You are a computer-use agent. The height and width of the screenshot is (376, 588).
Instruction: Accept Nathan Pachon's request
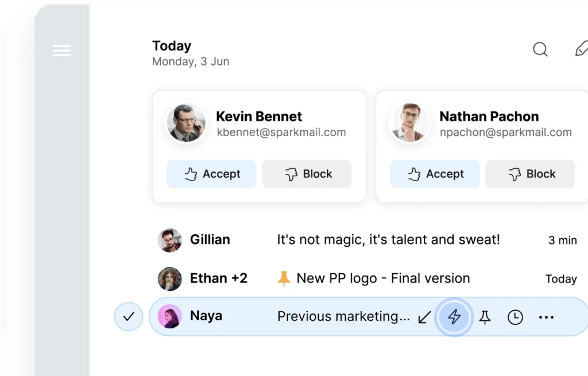[435, 174]
